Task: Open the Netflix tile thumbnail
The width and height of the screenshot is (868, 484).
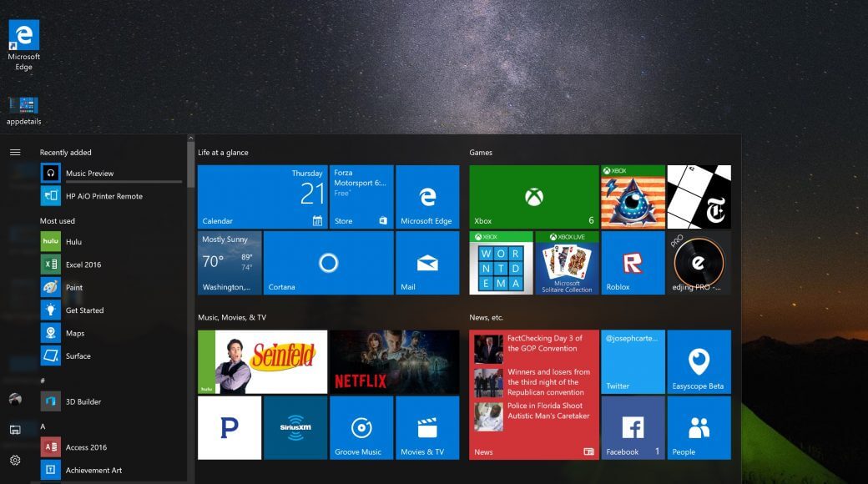Action: [x=394, y=361]
